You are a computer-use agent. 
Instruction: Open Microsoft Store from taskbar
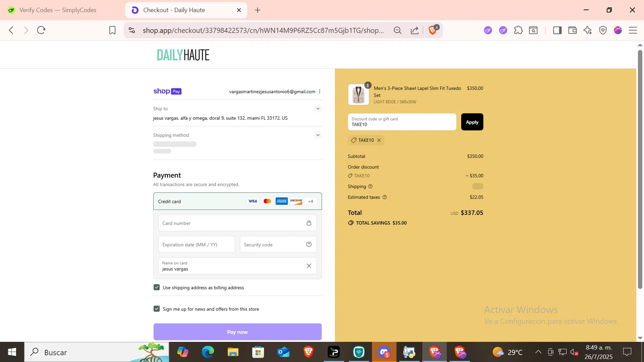coord(258,352)
